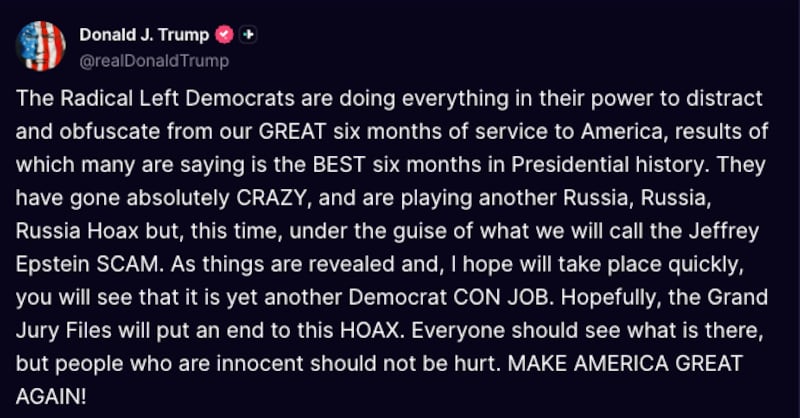Click the plus icon beside the verified badge
The height and width of the screenshot is (418, 800).
point(249,34)
